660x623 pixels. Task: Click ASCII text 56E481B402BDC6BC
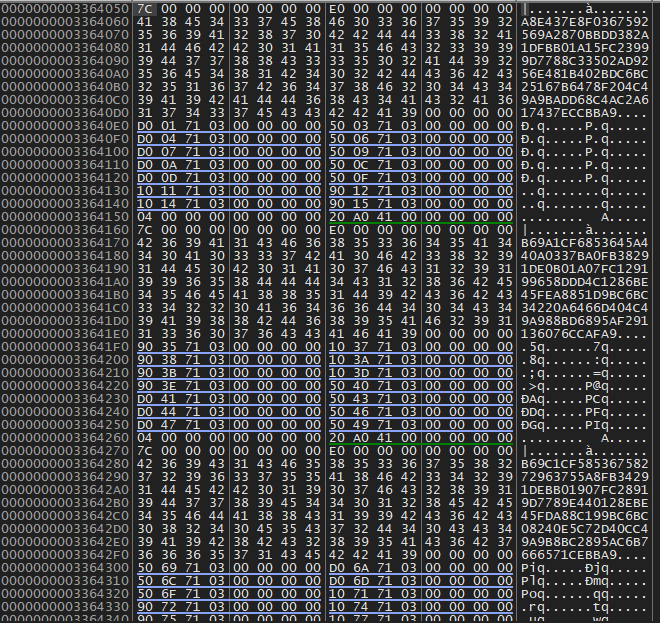tap(585, 74)
